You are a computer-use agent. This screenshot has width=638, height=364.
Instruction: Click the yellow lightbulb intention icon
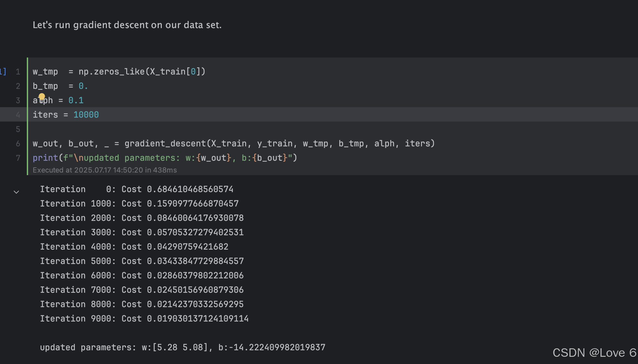(42, 96)
